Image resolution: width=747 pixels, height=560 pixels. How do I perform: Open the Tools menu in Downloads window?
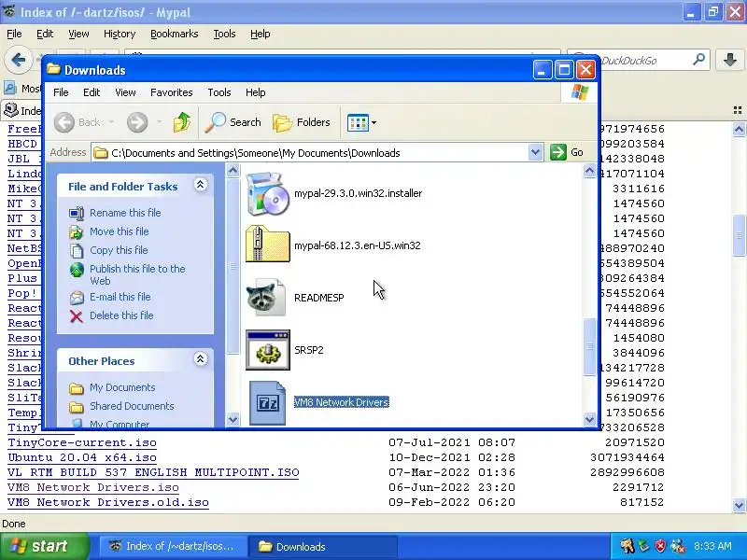pyautogui.click(x=219, y=92)
